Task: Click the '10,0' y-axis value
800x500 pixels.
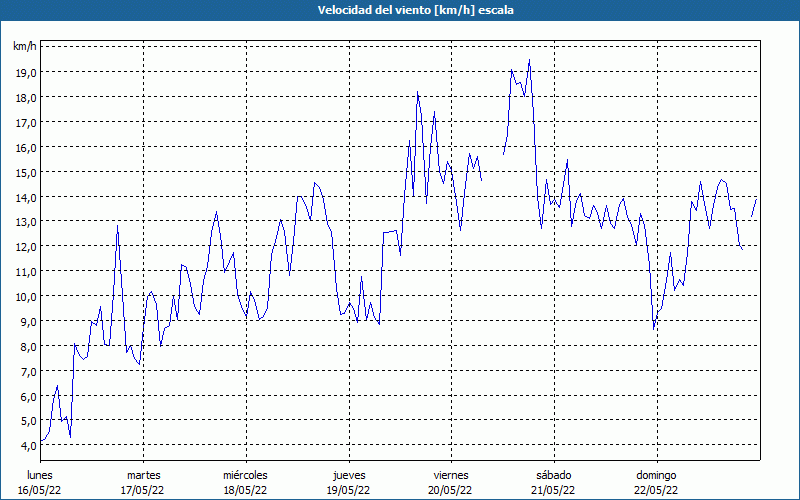Action: pyautogui.click(x=26, y=297)
